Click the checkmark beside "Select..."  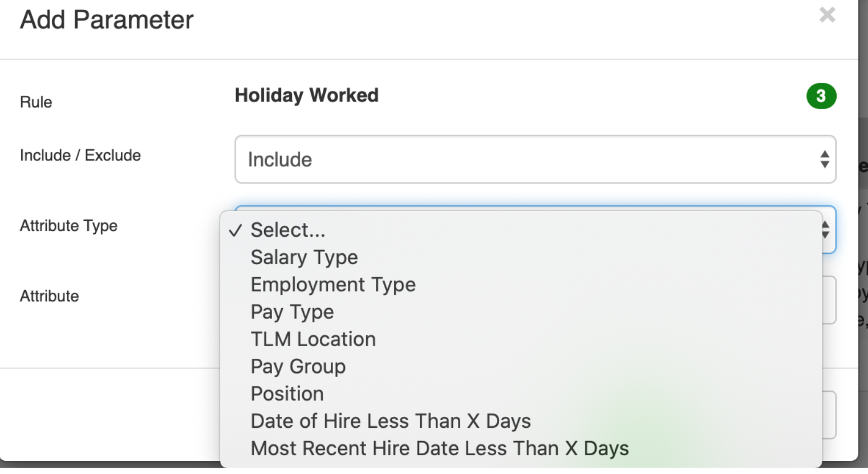click(x=235, y=230)
